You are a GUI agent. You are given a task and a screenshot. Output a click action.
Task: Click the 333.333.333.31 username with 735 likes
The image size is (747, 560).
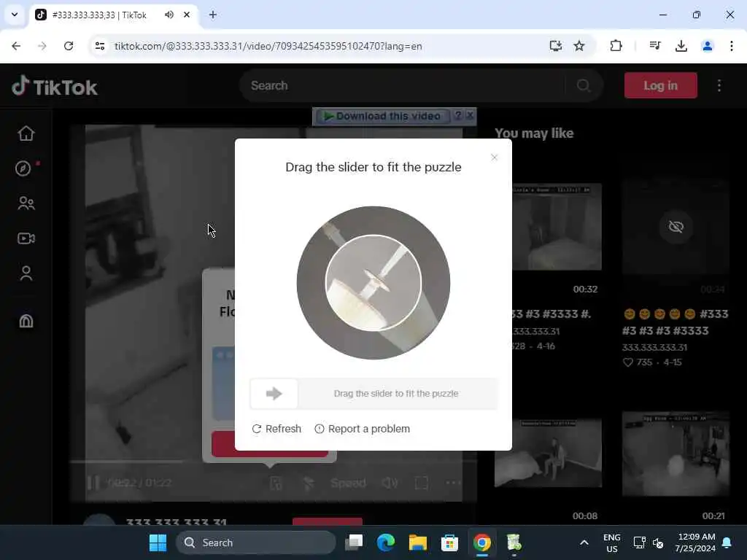click(654, 347)
